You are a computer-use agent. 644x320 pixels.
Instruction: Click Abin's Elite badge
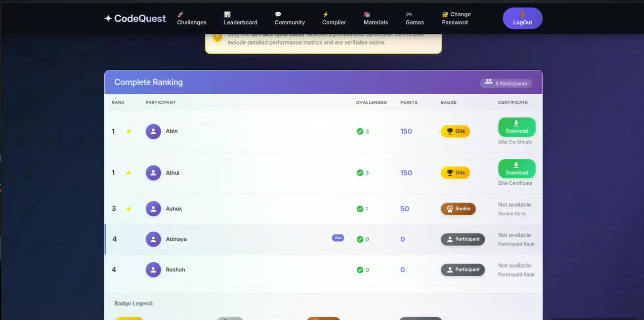point(455,131)
